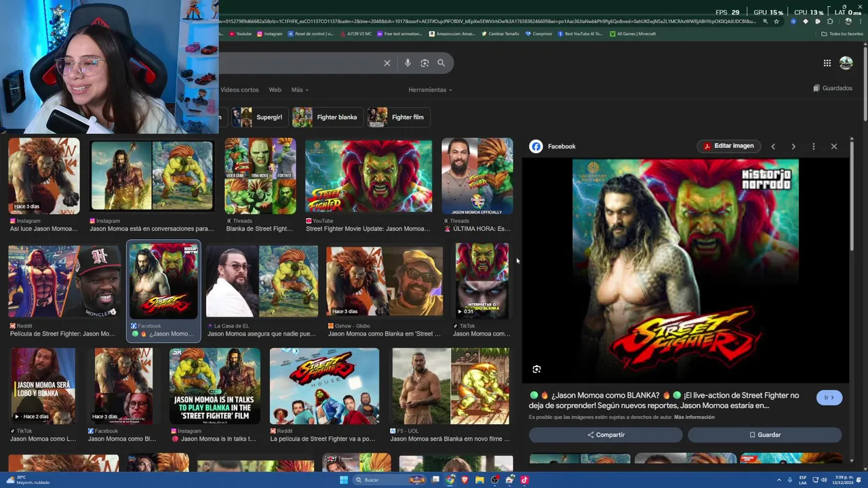The image size is (868, 488).
Task: Save the image with Guardar
Action: click(x=765, y=435)
